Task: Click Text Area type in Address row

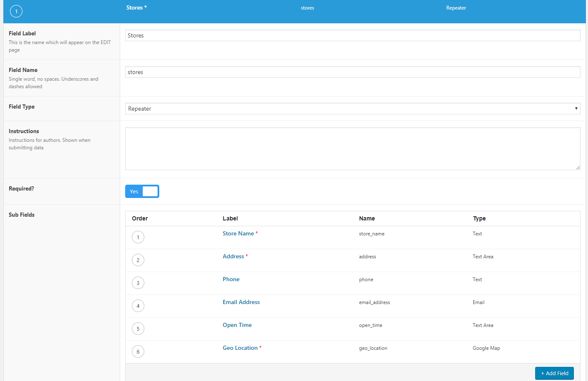Action: pos(483,257)
